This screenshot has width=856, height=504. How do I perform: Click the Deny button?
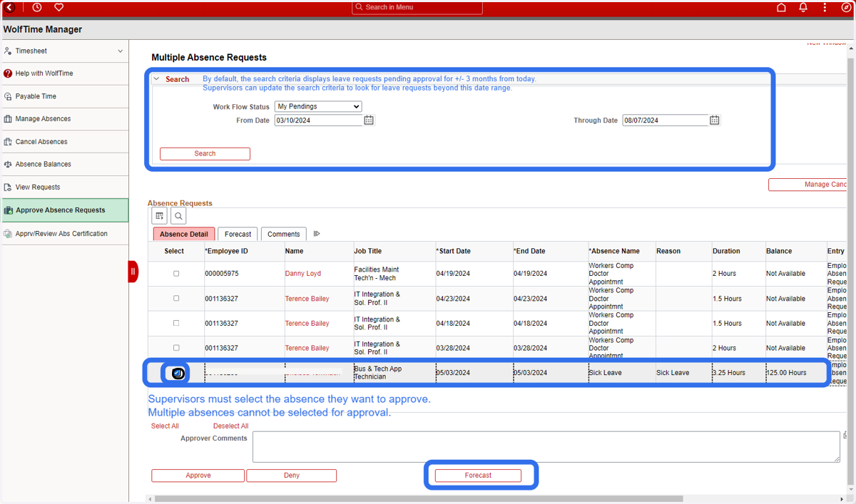pos(291,475)
